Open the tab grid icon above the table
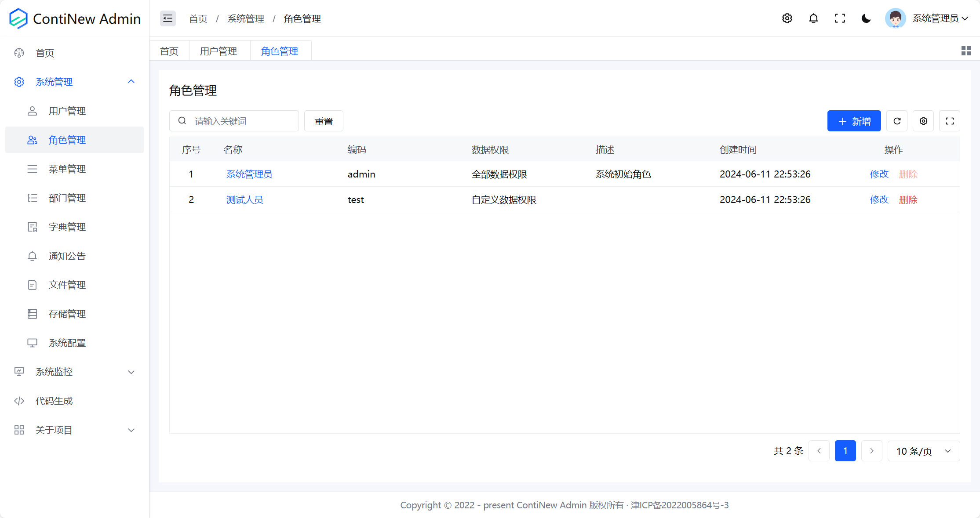Screen dimensions: 980x518 click(965, 51)
